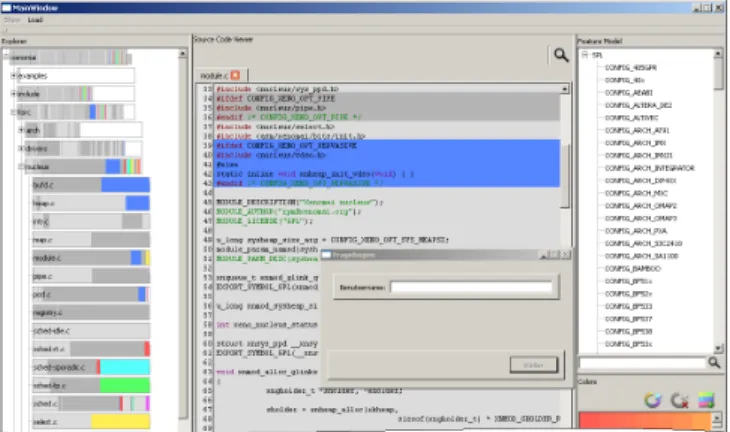Close the small login dialog window
This screenshot has height=432, width=730.
click(x=566, y=255)
